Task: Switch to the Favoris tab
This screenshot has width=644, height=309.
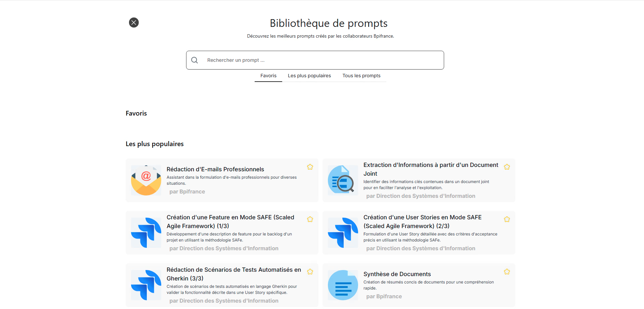Action: (268, 76)
